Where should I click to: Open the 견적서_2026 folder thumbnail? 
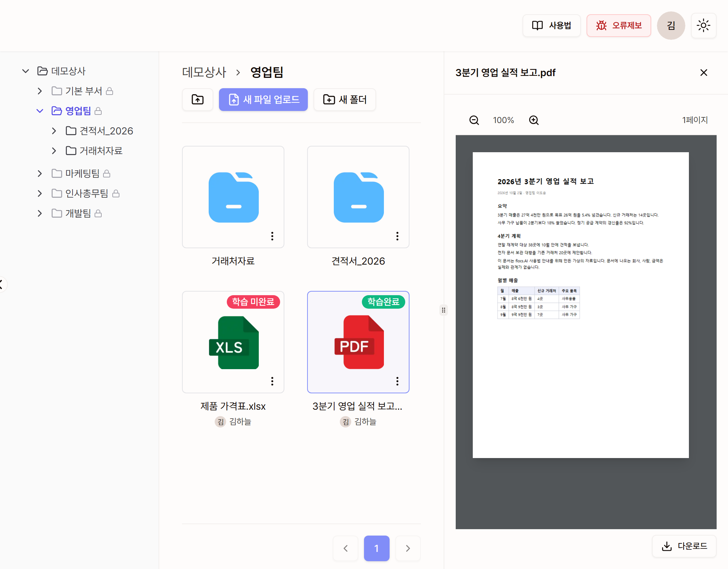(358, 197)
